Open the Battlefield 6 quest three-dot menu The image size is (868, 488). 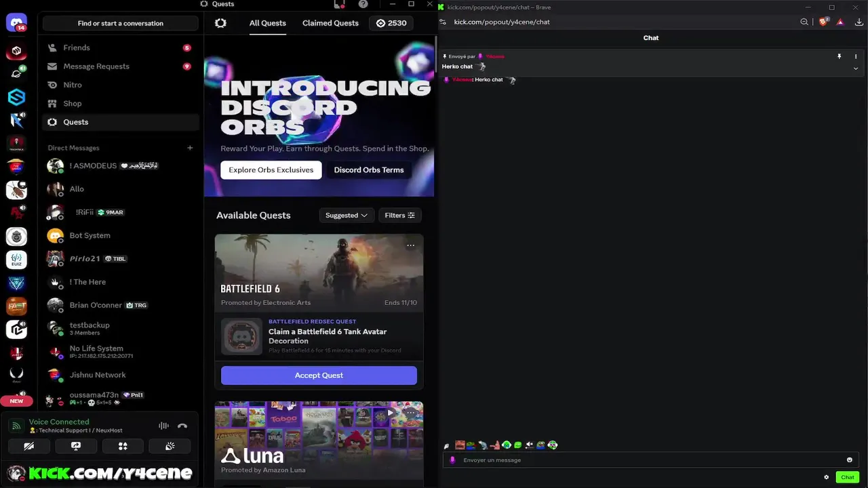(410, 245)
